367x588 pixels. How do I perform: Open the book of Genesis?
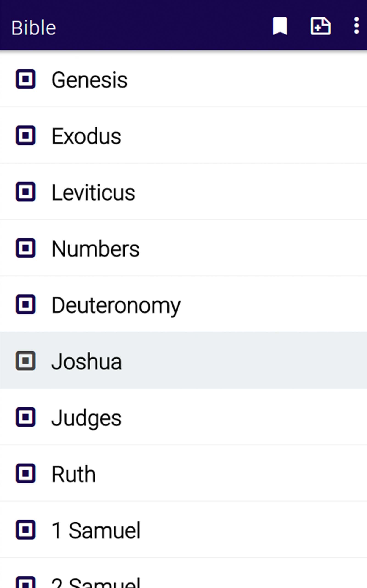183,79
